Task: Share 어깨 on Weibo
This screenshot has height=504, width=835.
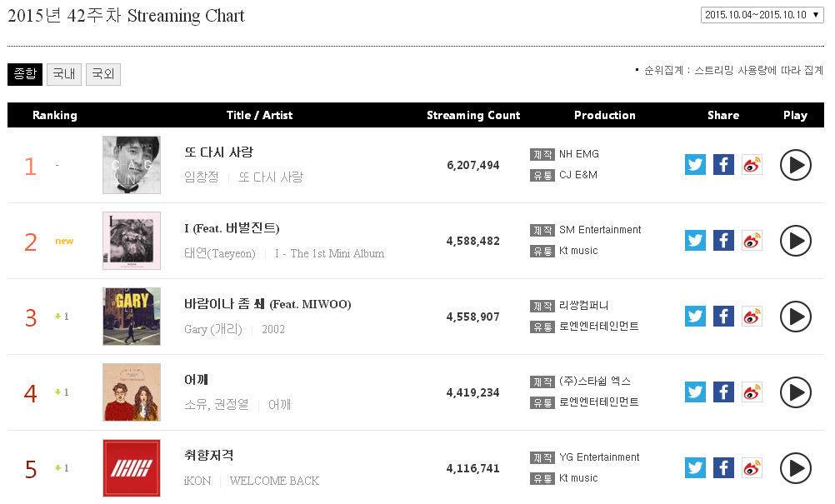Action: click(x=752, y=392)
